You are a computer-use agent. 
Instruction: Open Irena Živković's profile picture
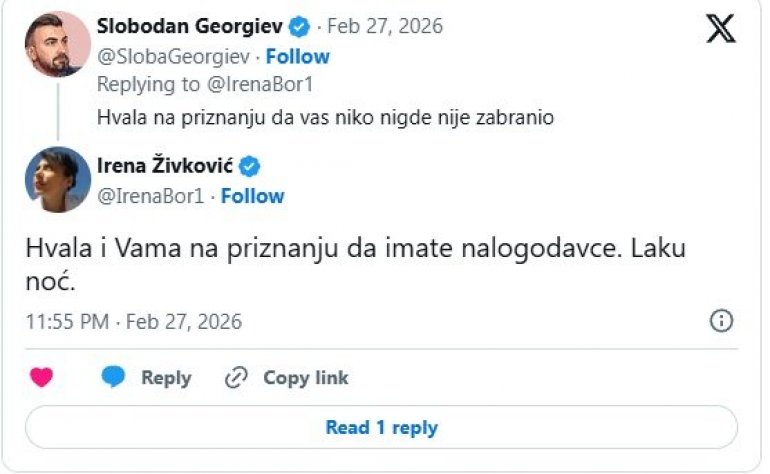point(58,179)
